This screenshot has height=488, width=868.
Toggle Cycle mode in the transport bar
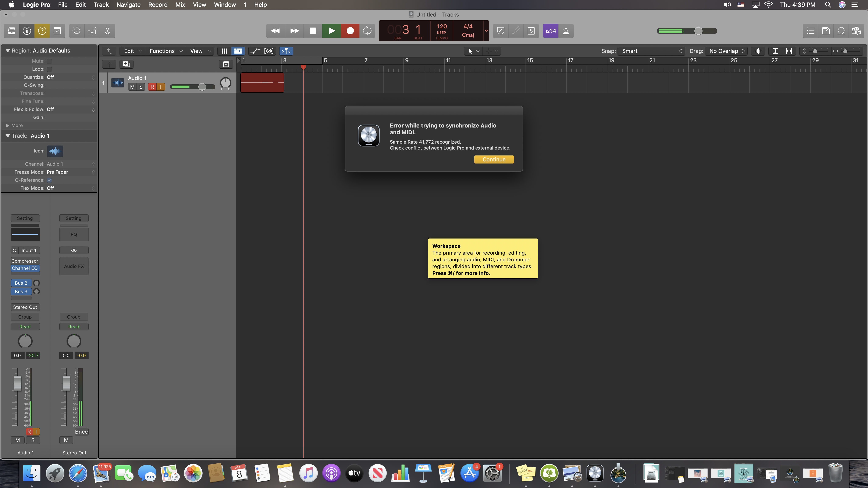point(367,31)
